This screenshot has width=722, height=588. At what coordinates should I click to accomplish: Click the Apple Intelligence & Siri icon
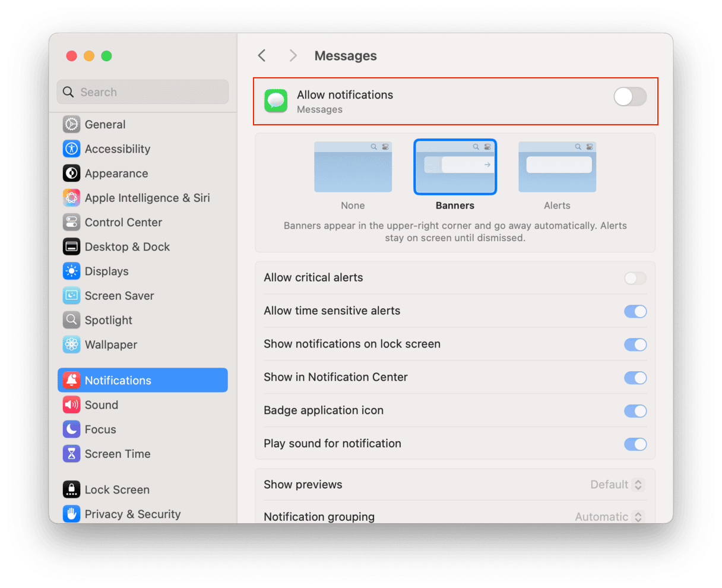pos(71,198)
